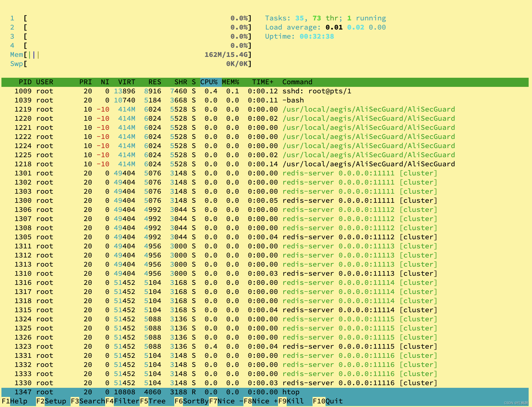The width and height of the screenshot is (532, 407).
Task: Open F6 SortBy option
Action: (192, 401)
